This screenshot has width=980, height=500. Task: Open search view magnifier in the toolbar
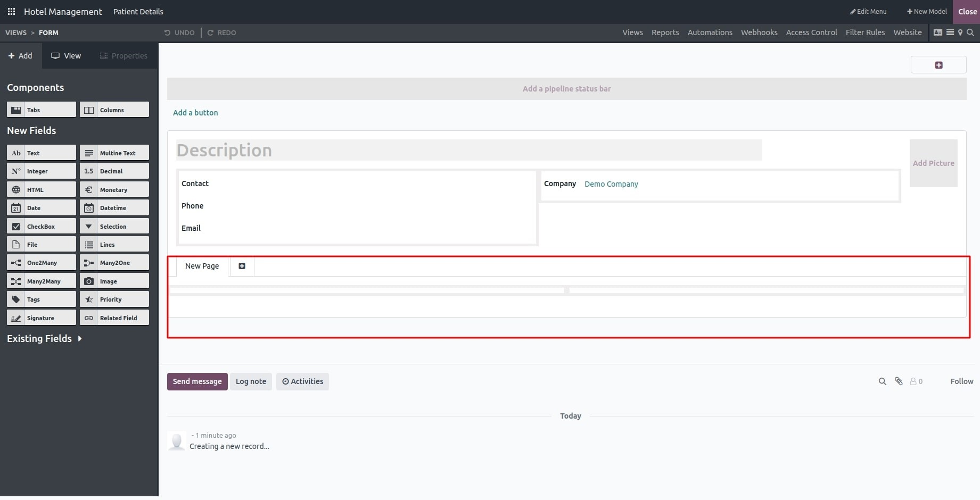point(970,32)
